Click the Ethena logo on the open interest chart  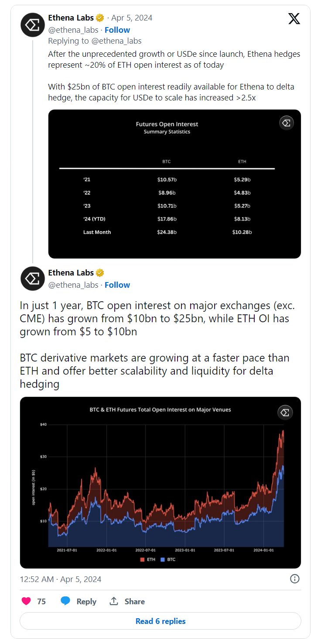coord(285,412)
